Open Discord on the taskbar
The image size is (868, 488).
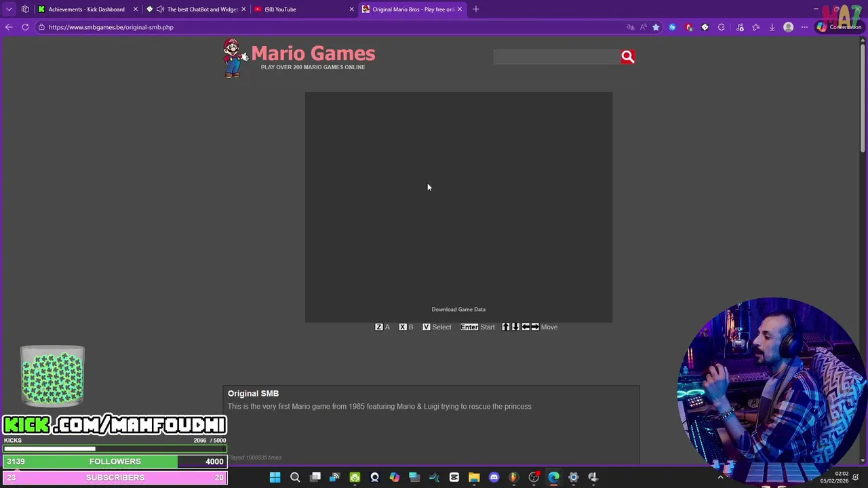tap(494, 478)
